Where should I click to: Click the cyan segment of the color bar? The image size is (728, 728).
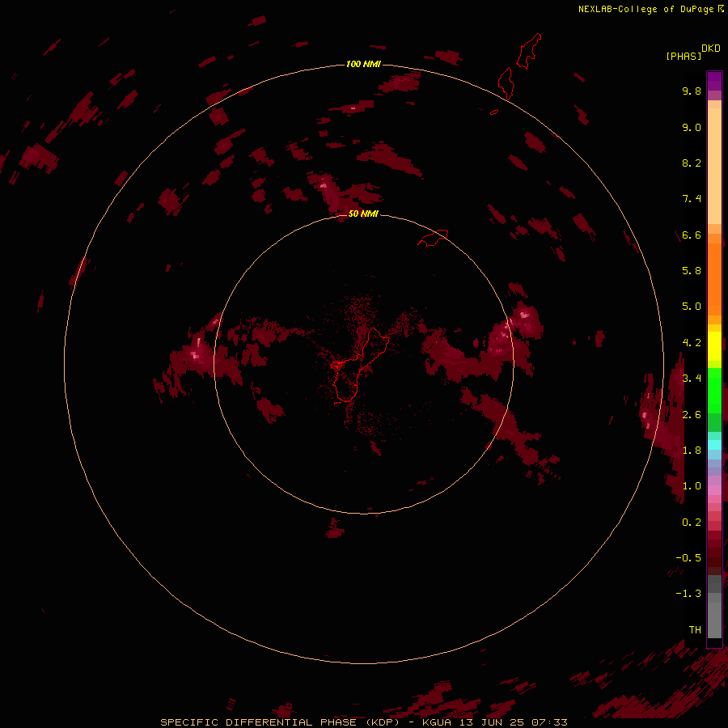(x=714, y=444)
